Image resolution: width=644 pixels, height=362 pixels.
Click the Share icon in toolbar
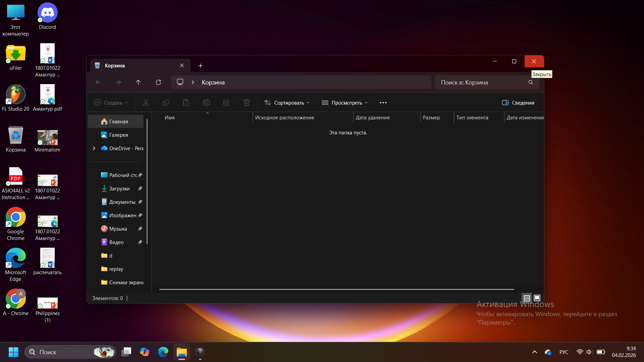click(x=226, y=103)
